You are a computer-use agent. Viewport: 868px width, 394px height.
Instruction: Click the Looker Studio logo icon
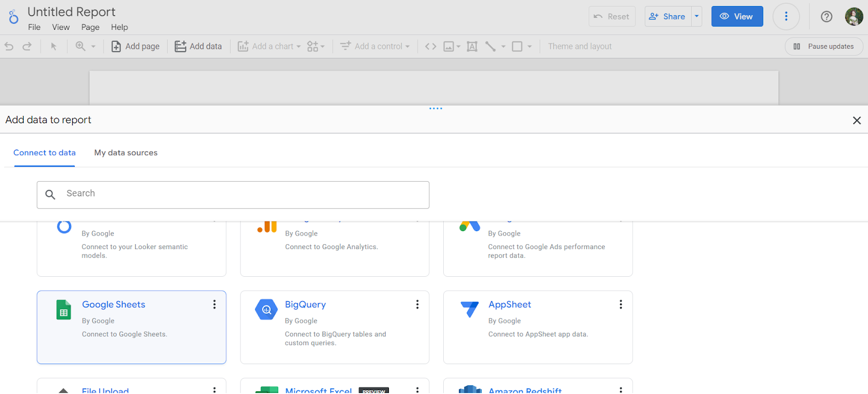pyautogui.click(x=14, y=17)
